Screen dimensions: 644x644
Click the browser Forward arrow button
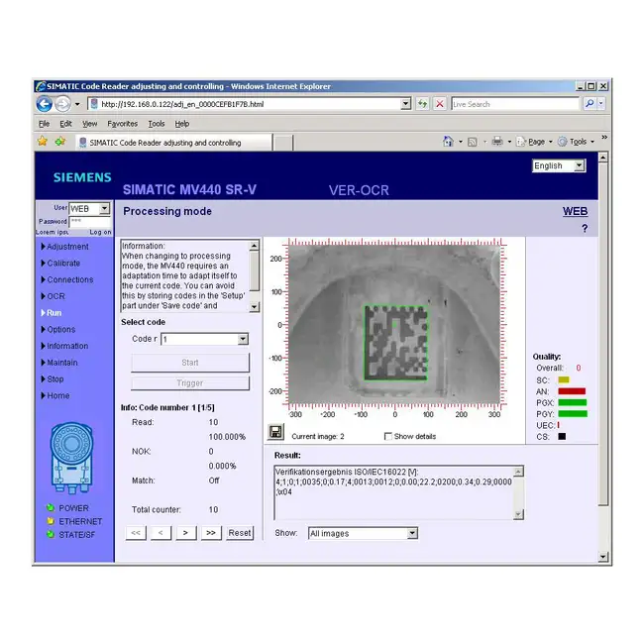(x=62, y=104)
